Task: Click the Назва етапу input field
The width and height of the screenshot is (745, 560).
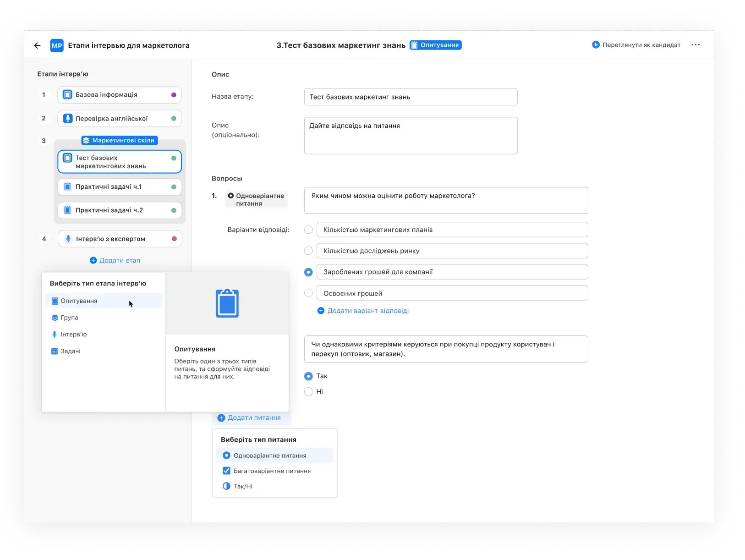Action: coord(411,97)
